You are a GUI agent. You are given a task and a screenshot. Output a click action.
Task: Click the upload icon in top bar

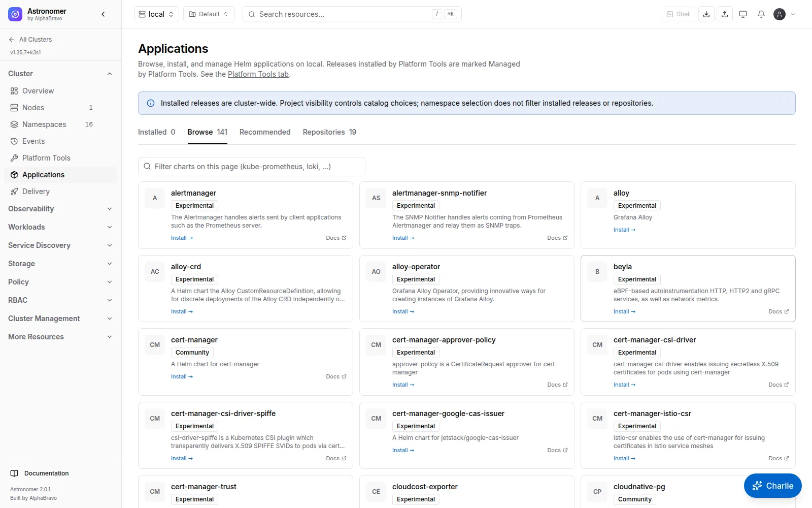coord(725,14)
